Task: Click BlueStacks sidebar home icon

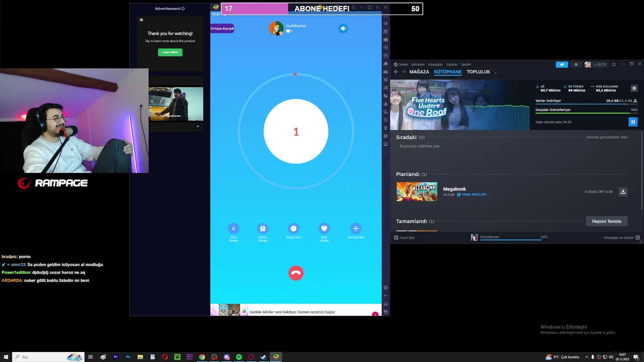Action: point(385,304)
